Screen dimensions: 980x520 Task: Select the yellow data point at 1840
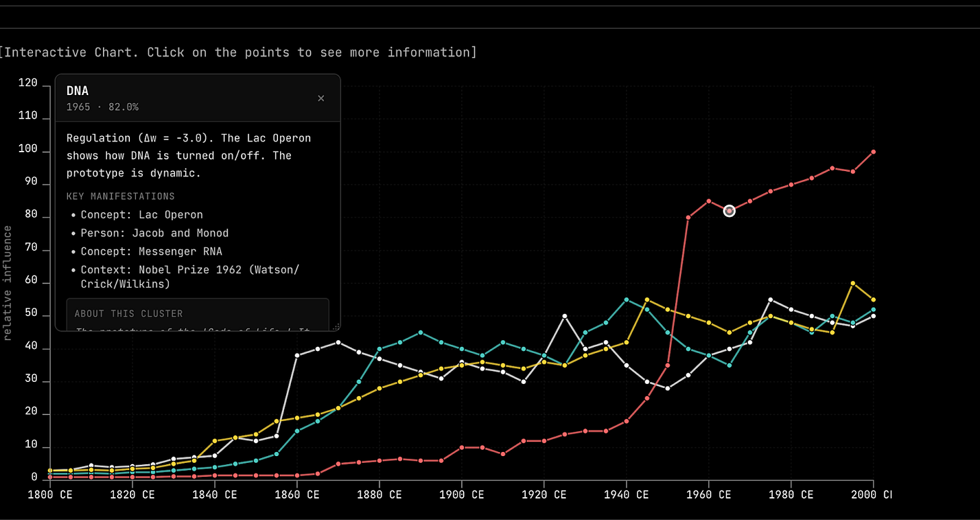[x=215, y=441]
